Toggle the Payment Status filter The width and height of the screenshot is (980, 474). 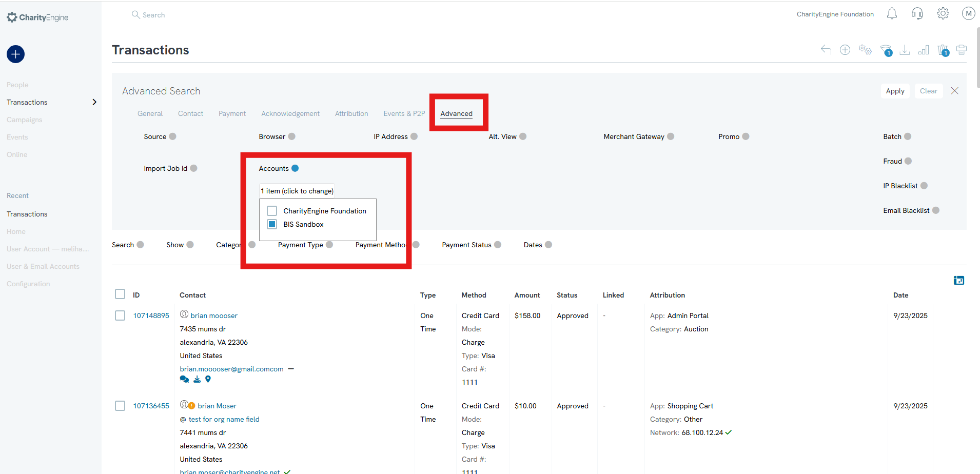point(498,245)
